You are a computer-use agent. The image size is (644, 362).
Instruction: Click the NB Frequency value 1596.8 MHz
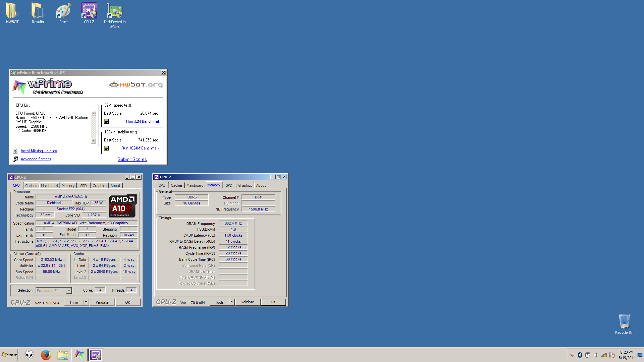tap(258, 209)
